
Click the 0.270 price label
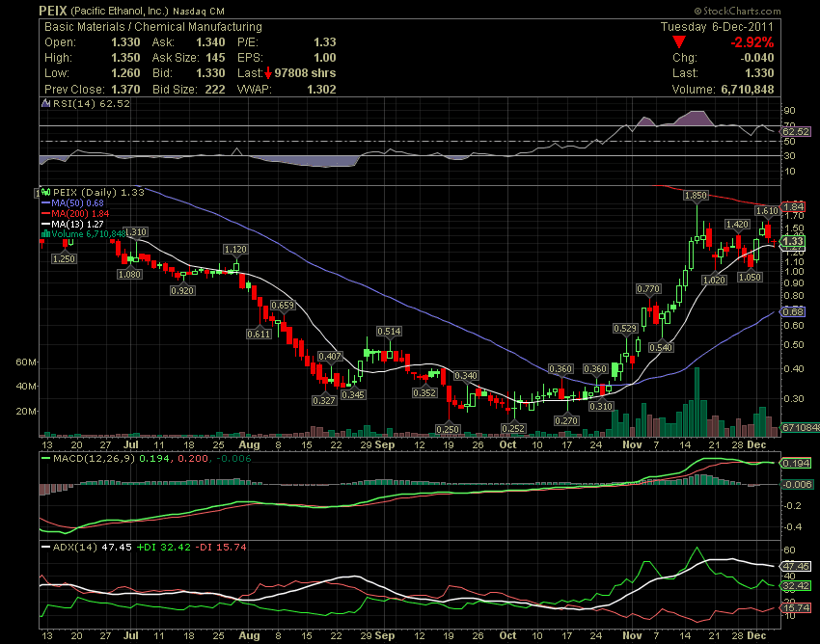pos(566,420)
